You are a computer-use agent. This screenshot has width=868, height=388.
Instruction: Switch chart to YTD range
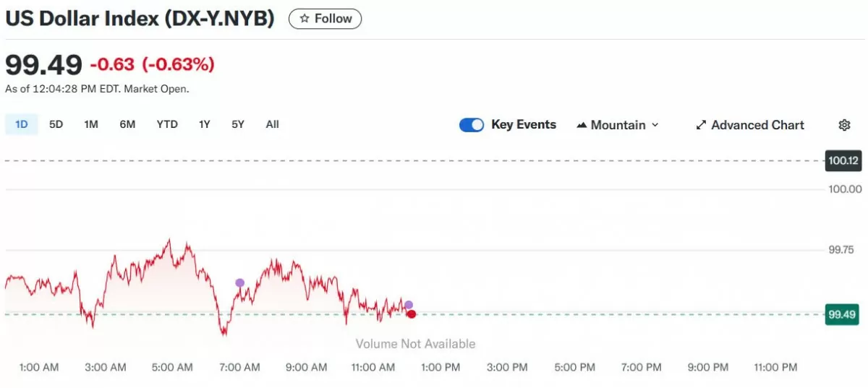tap(167, 124)
